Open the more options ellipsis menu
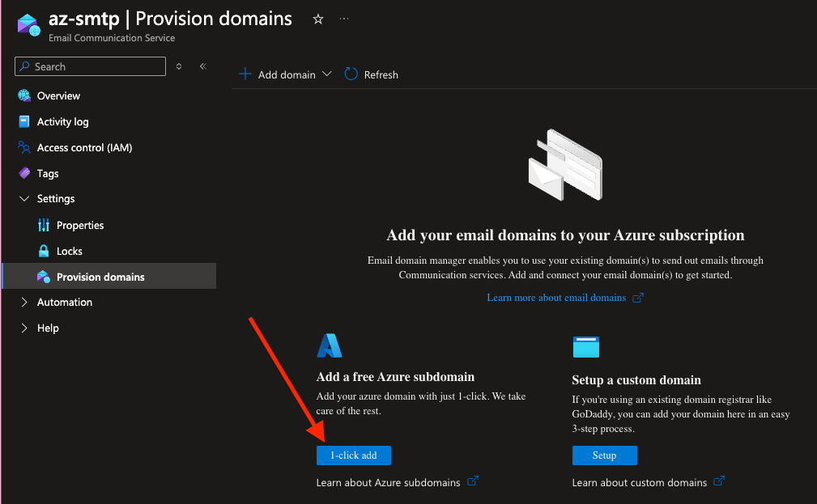817x504 pixels. 343,18
